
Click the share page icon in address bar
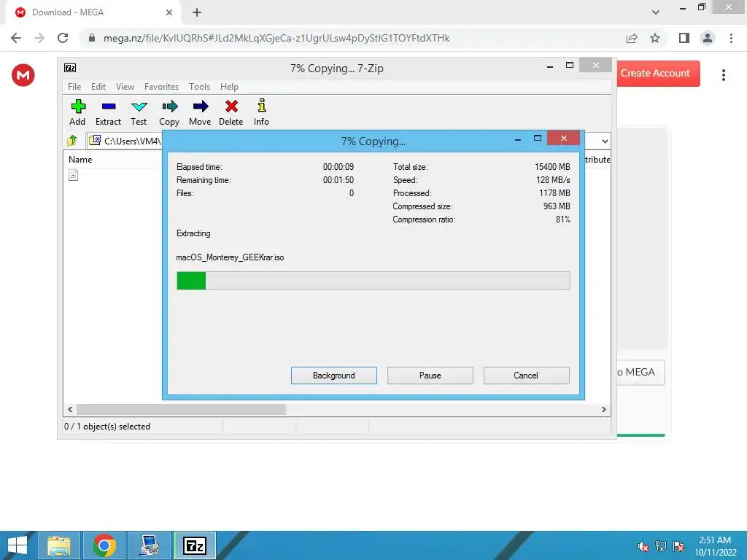(x=632, y=38)
